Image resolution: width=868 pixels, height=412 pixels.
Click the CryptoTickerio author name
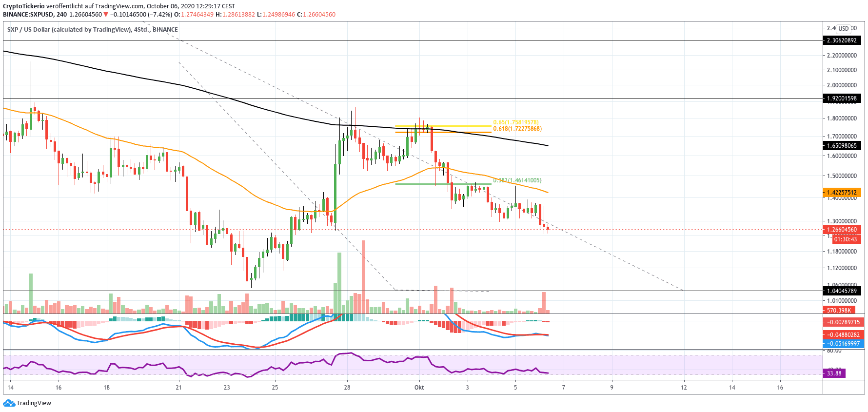(x=24, y=6)
